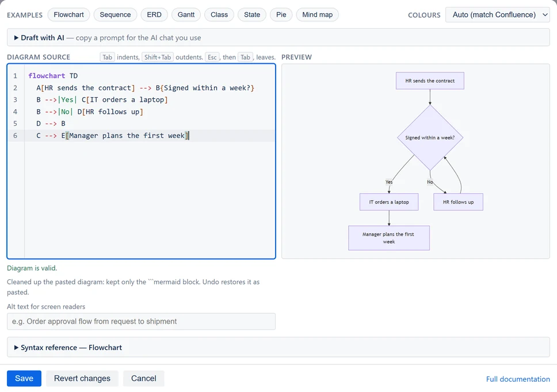Click the 'Alt text for screen readers' label
Screen dimensions: 557x392
(46, 306)
